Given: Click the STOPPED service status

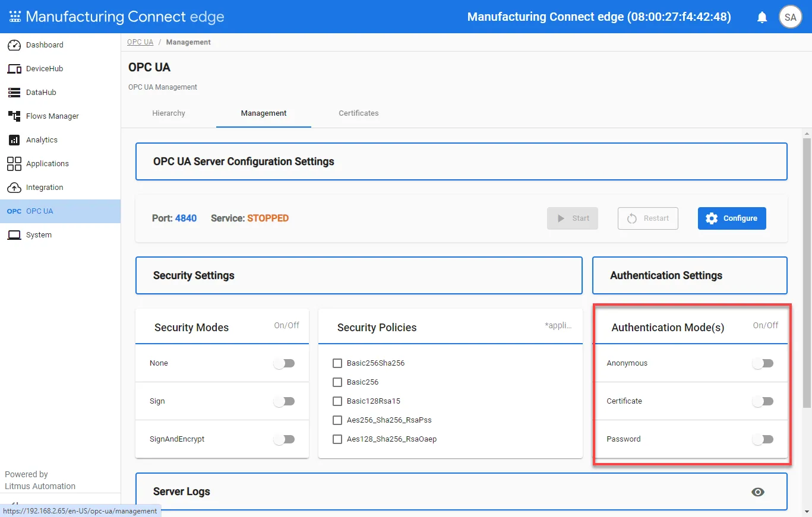Looking at the screenshot, I should pos(268,218).
